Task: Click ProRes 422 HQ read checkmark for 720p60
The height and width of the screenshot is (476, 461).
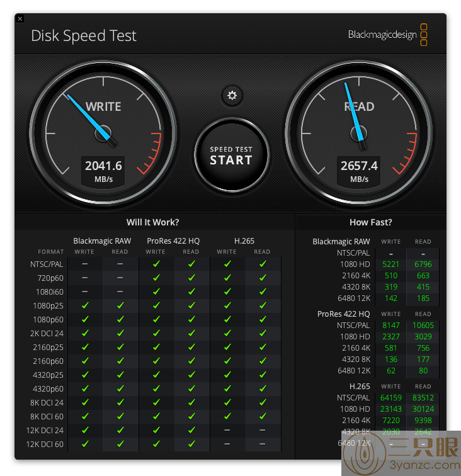Action: [191, 278]
